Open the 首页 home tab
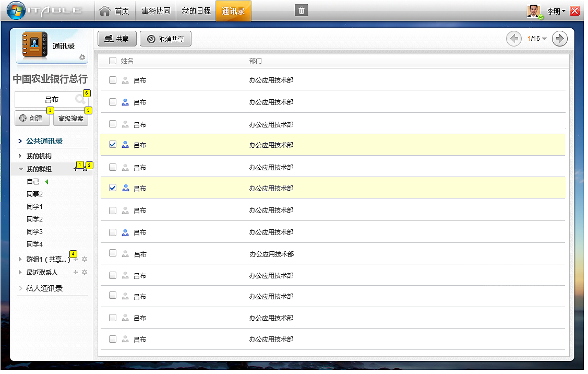Screen dimensions: 588x374 tap(114, 11)
